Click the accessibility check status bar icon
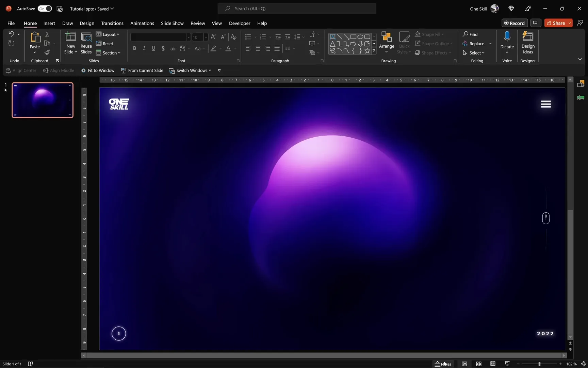Image resolution: width=588 pixels, height=368 pixels. pos(30,364)
